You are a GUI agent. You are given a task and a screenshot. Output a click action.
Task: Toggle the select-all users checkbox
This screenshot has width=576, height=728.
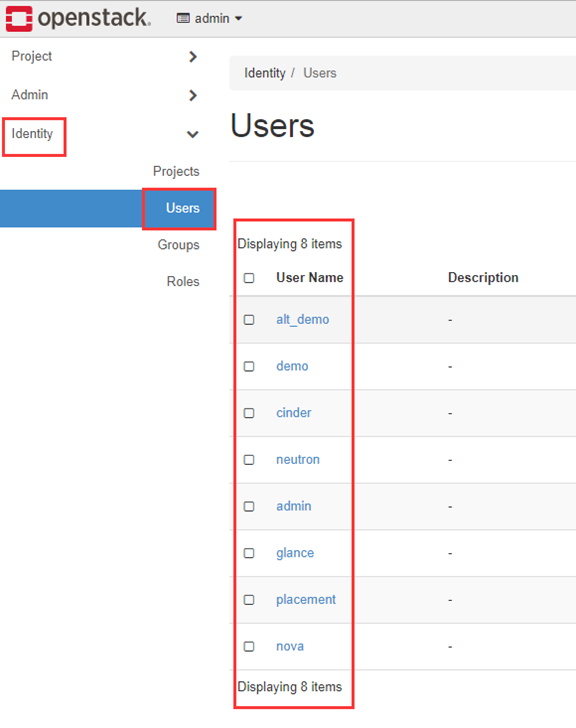tap(249, 278)
